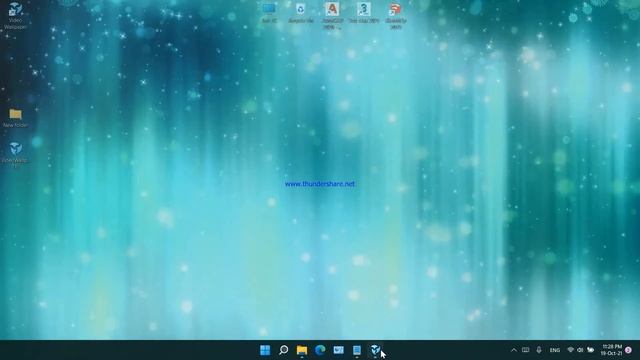Select the AutoCAD desktop shortcut

pos(332,16)
